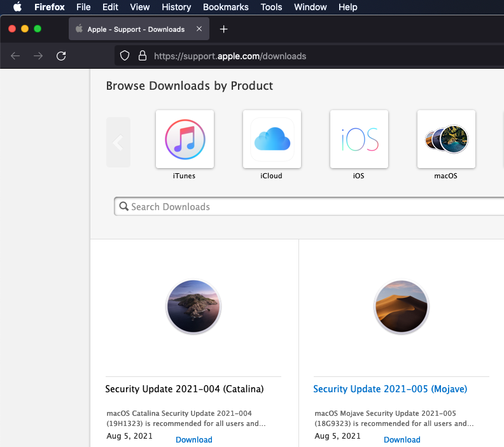This screenshot has height=447, width=504.
Task: Open the Apple menu
Action: 17,7
